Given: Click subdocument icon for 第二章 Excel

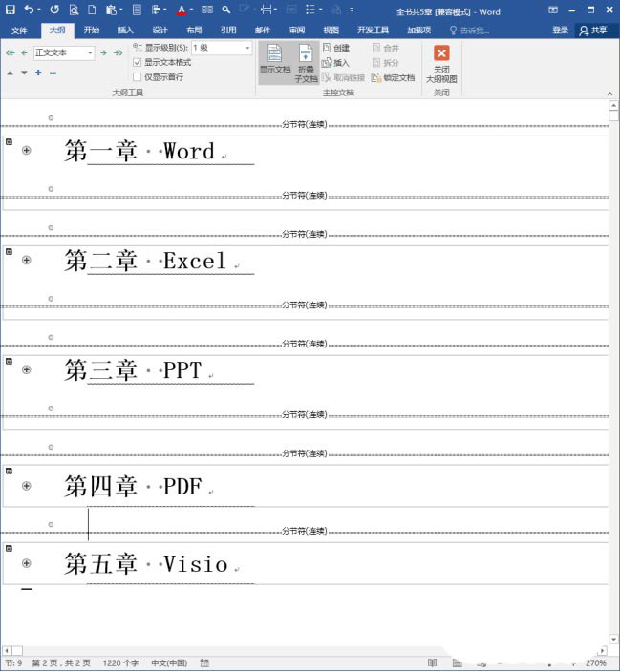Looking at the screenshot, I should pyautogui.click(x=9, y=252).
